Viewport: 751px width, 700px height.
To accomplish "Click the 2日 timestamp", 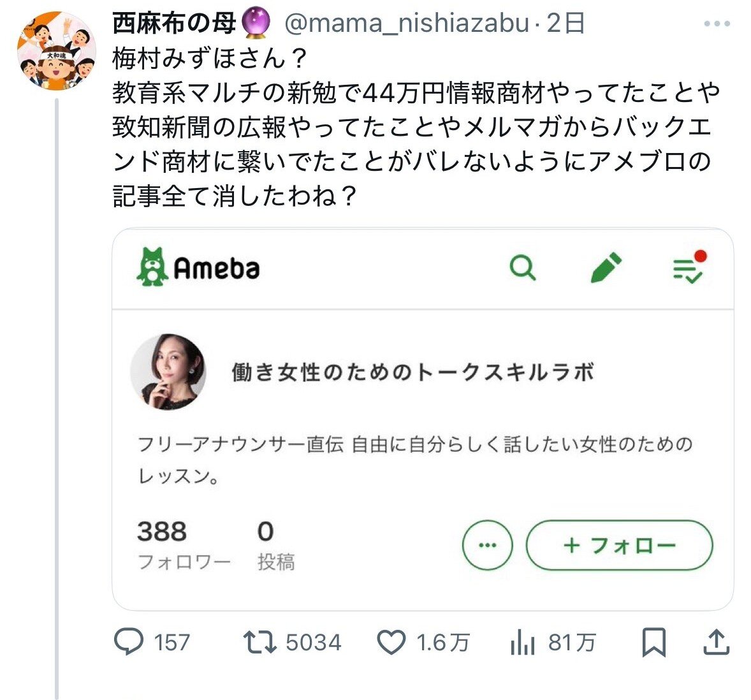I will 565,23.
